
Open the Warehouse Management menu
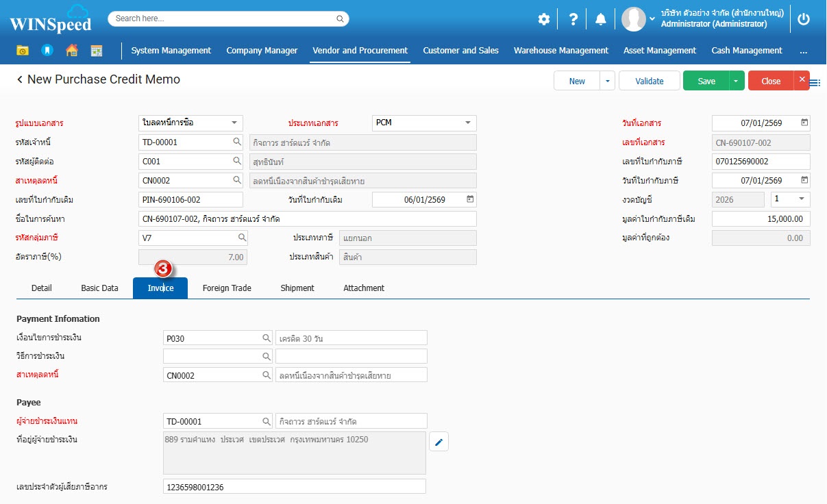pyautogui.click(x=560, y=51)
